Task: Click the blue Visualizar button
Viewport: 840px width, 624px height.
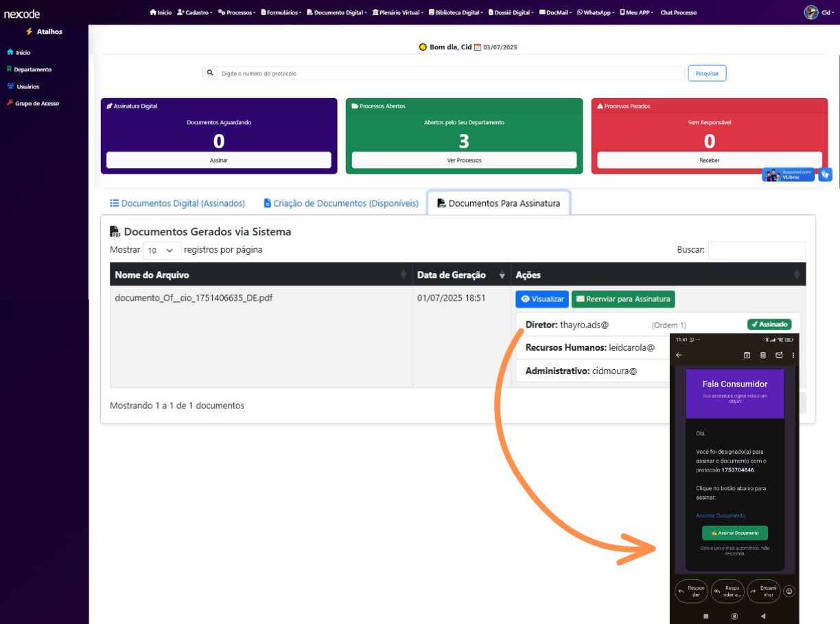Action: point(541,299)
